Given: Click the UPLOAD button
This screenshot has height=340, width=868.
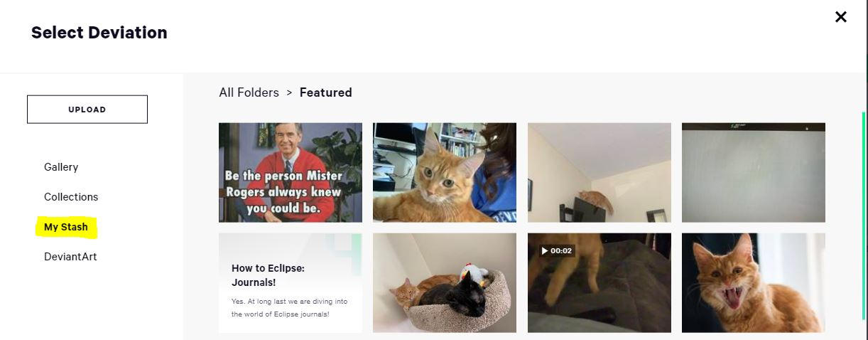Looking at the screenshot, I should coord(87,110).
